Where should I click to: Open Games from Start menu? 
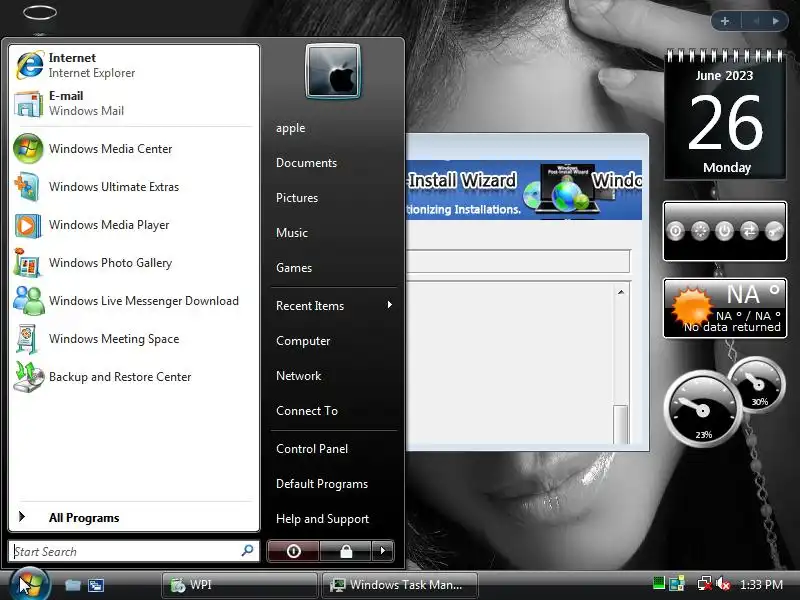294,268
